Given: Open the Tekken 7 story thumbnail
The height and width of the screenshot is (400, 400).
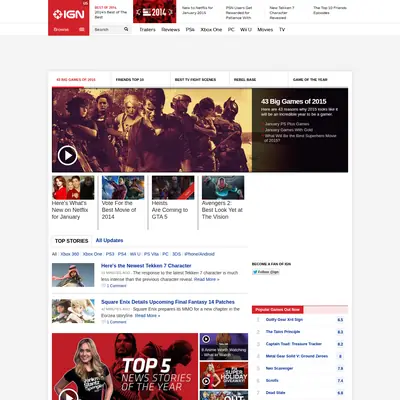Looking at the screenshot, I should [x=73, y=275].
